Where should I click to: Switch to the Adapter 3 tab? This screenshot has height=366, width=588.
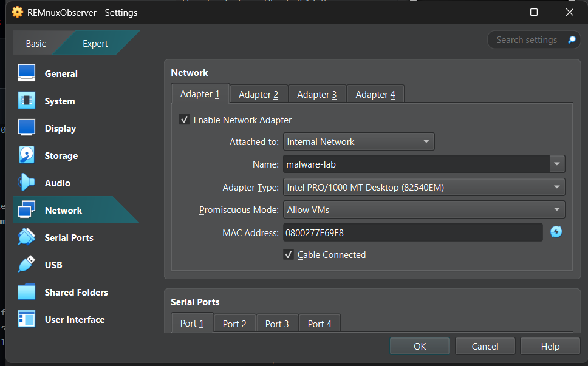tap(316, 94)
